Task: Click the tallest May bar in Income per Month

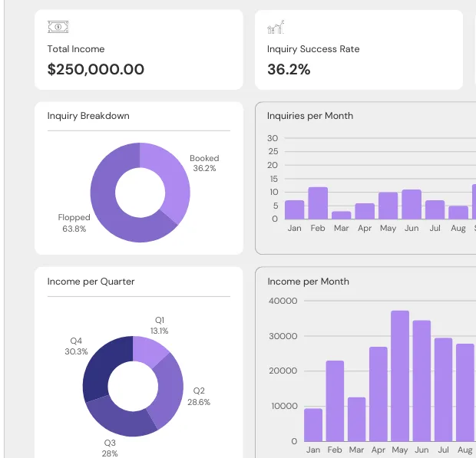Action: [400, 376]
